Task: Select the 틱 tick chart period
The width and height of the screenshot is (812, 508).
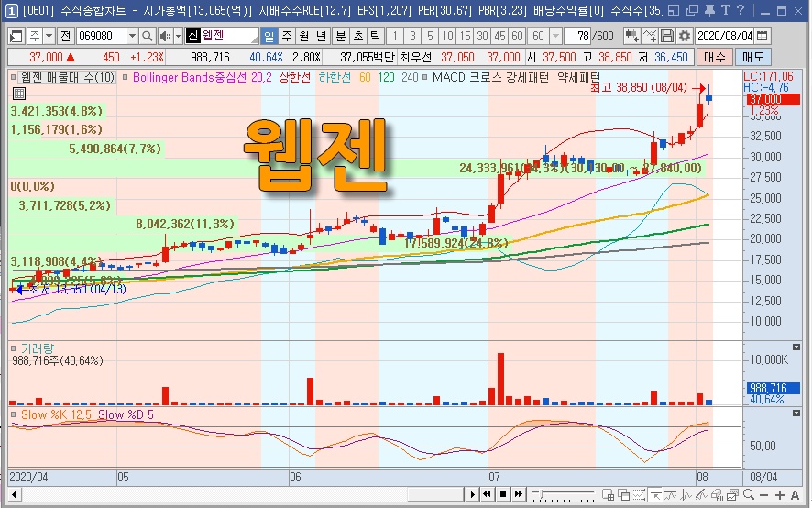Action: pyautogui.click(x=376, y=36)
